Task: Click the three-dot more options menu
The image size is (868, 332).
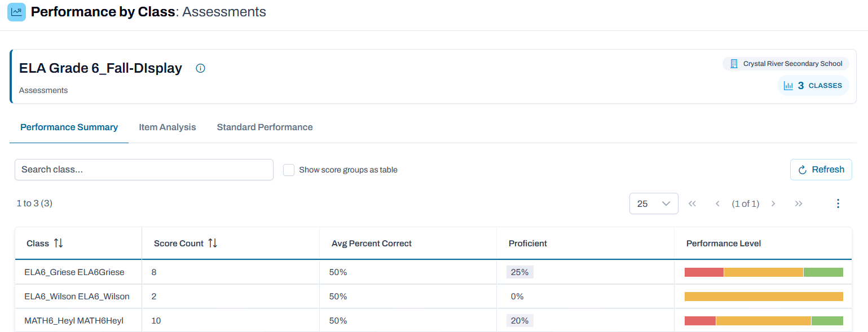Action: (x=838, y=203)
